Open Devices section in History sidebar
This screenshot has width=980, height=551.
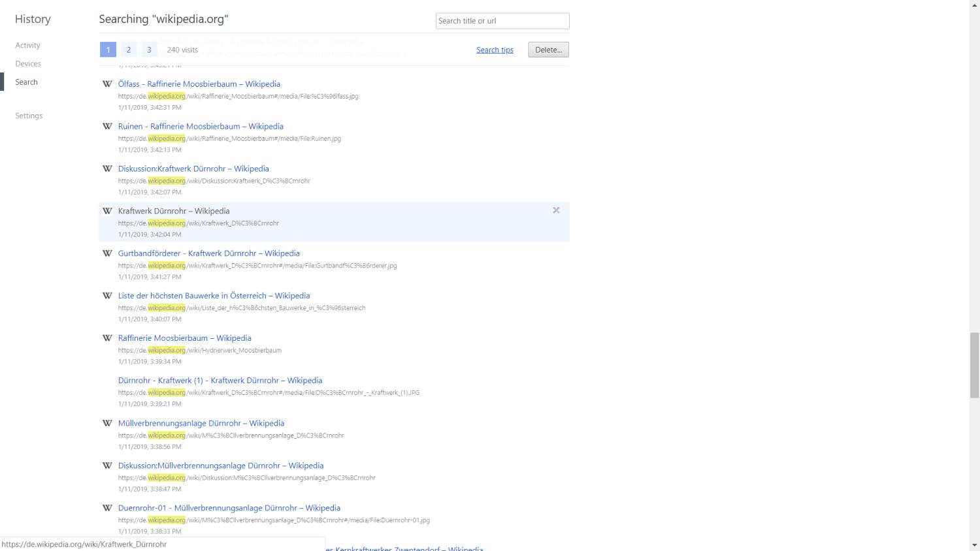pyautogui.click(x=28, y=63)
